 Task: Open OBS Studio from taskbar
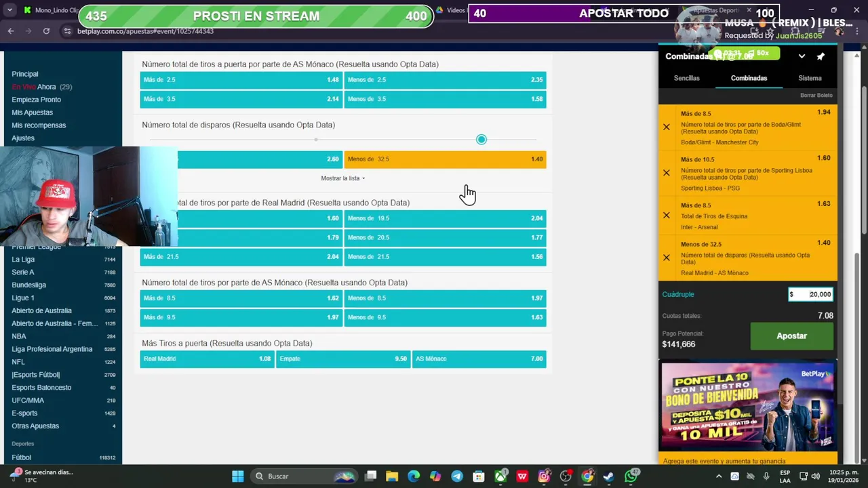point(566,476)
